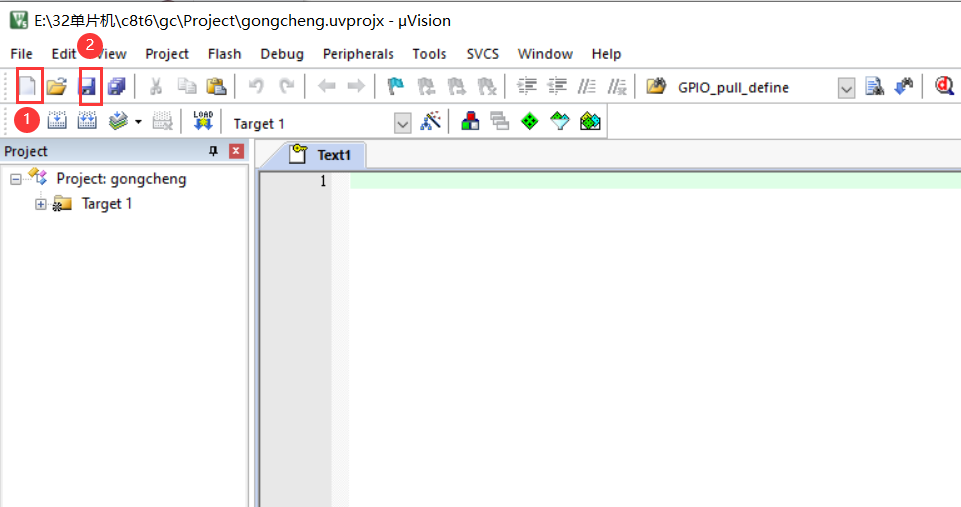The height and width of the screenshot is (507, 961).
Task: Open the Target 1 selection dropdown
Action: tap(403, 124)
